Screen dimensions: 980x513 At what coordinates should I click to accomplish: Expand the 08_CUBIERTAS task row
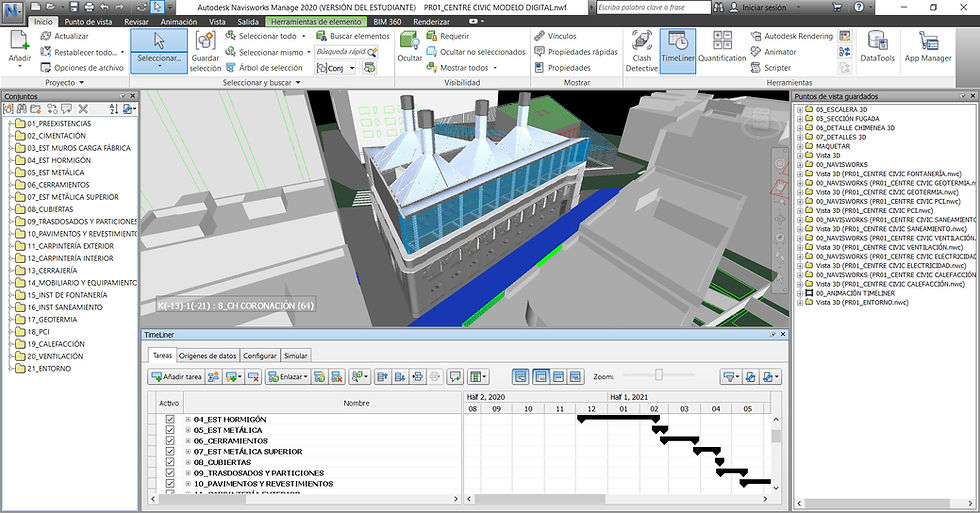tap(188, 462)
